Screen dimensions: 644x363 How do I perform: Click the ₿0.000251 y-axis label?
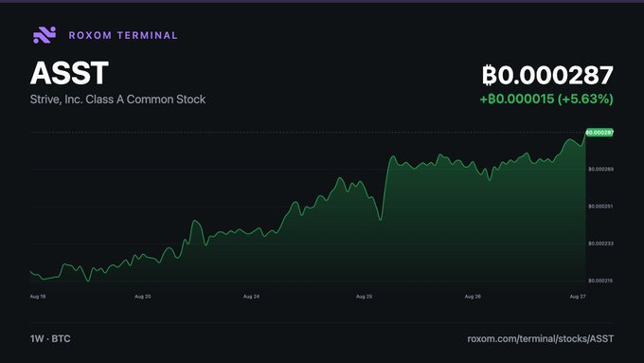600,207
